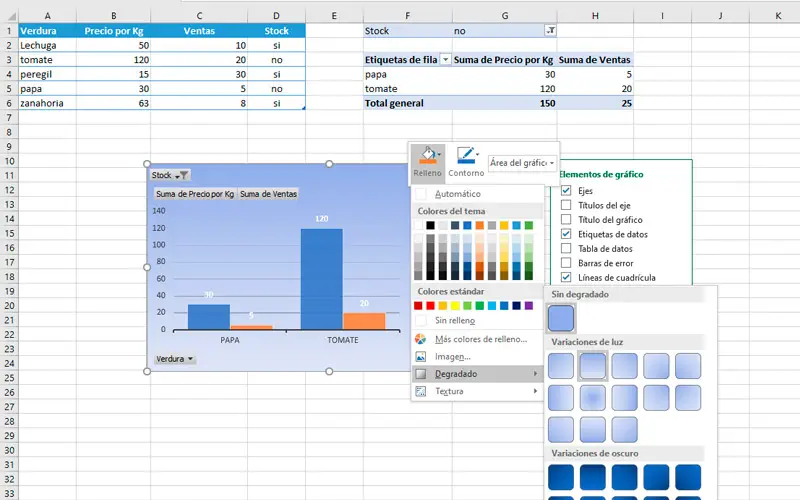Click the Stock filter button on chart
The image size is (800, 500).
point(170,175)
